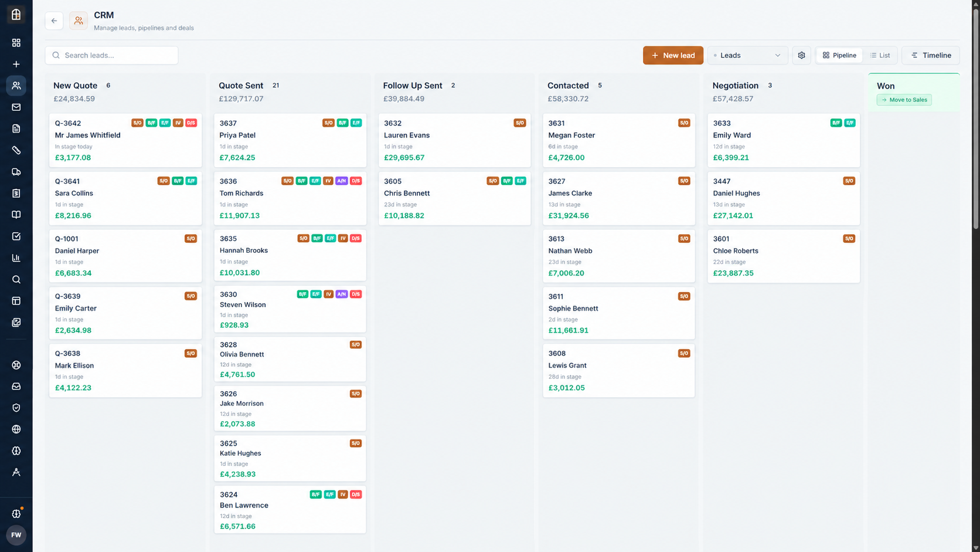Open the dashboard grid icon in sidebar
The image size is (980, 552).
tap(16, 43)
